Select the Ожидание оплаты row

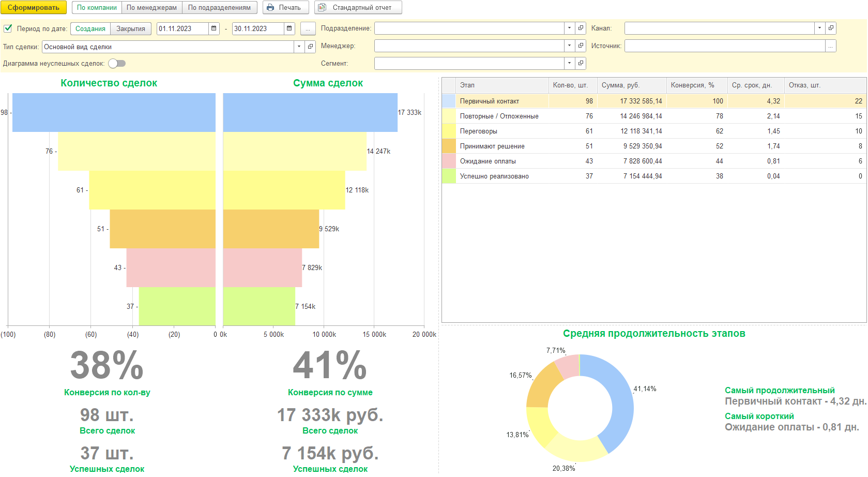[654, 161]
